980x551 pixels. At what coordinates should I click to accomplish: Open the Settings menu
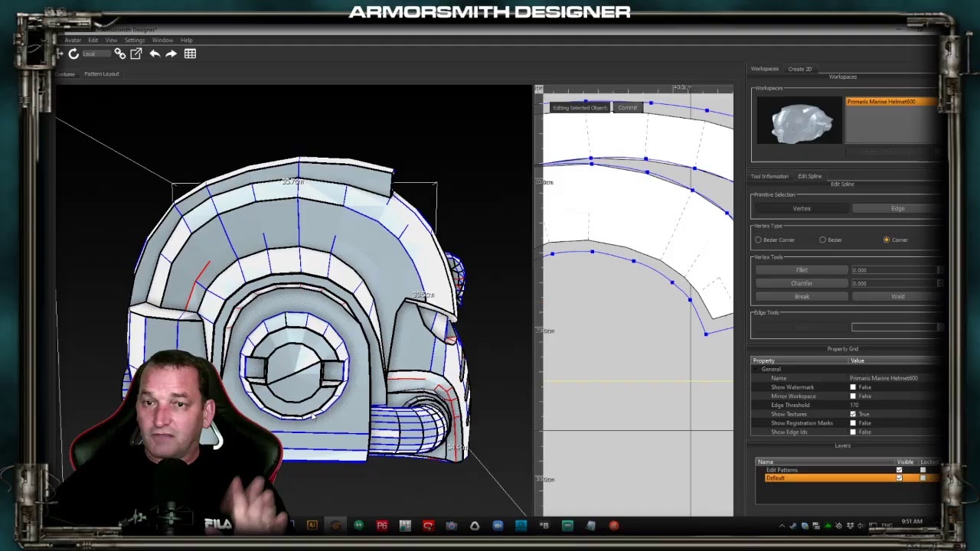(x=135, y=40)
